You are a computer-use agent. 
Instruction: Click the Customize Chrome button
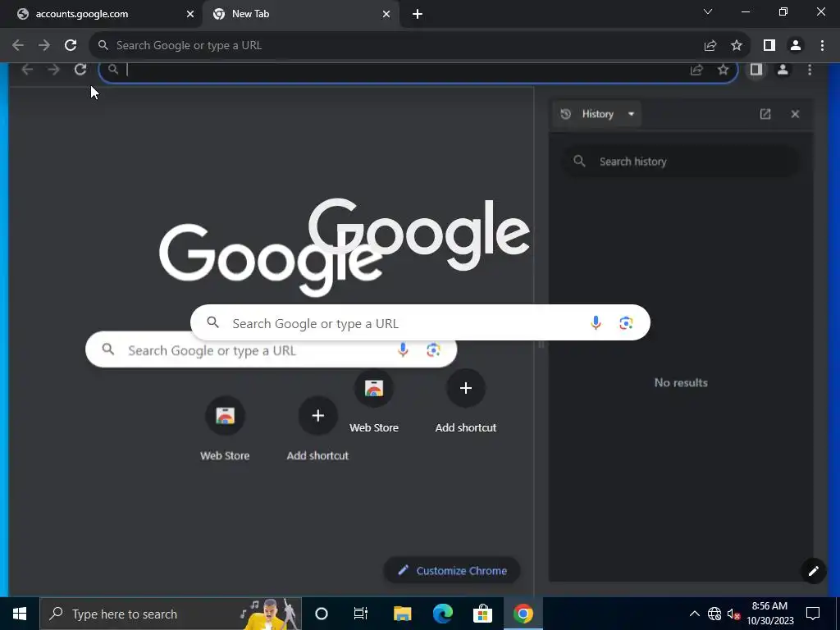click(452, 571)
